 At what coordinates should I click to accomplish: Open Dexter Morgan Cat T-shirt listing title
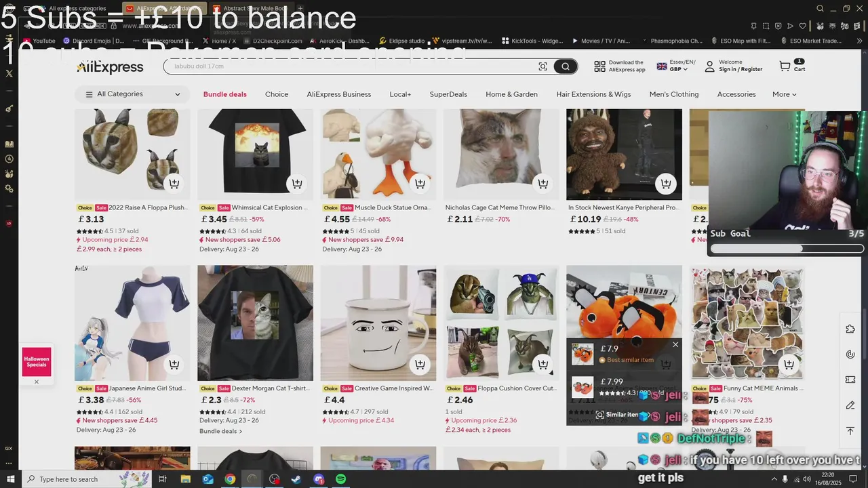[x=271, y=388]
